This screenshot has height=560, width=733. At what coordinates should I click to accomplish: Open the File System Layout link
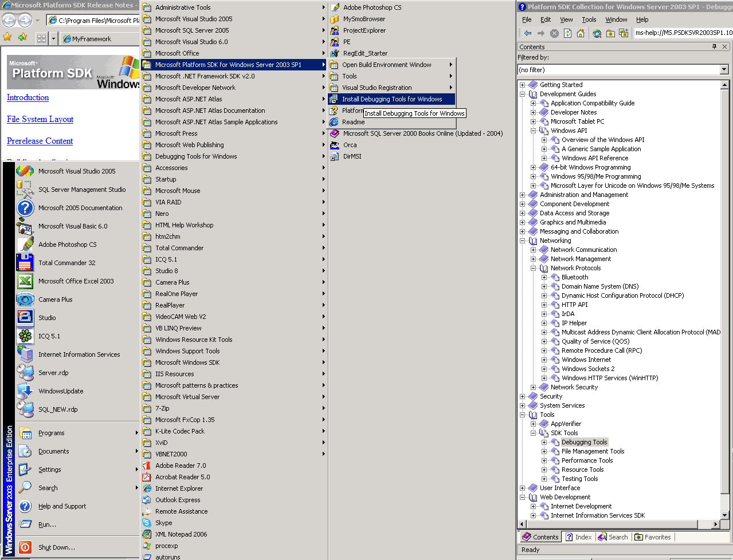click(40, 119)
